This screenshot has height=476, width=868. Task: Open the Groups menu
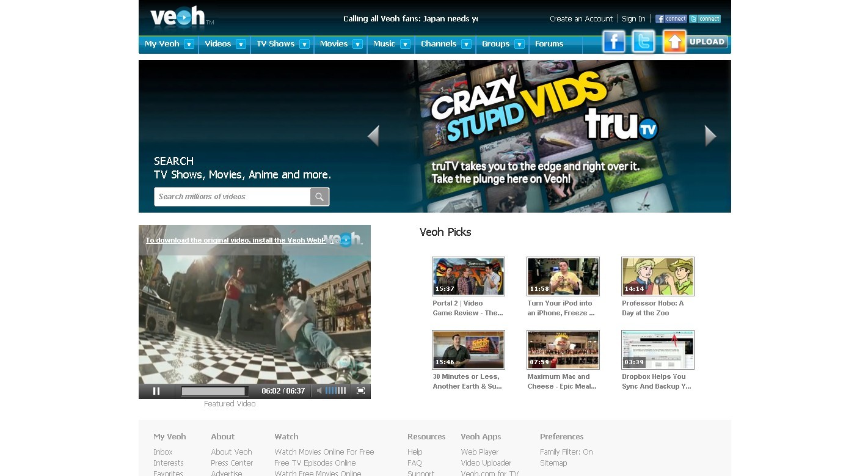[x=496, y=44]
